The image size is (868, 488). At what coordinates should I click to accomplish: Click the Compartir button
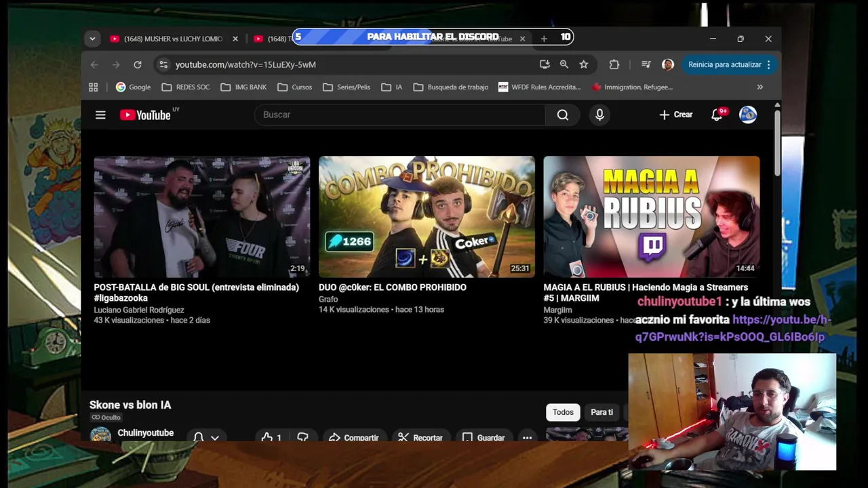[353, 438]
